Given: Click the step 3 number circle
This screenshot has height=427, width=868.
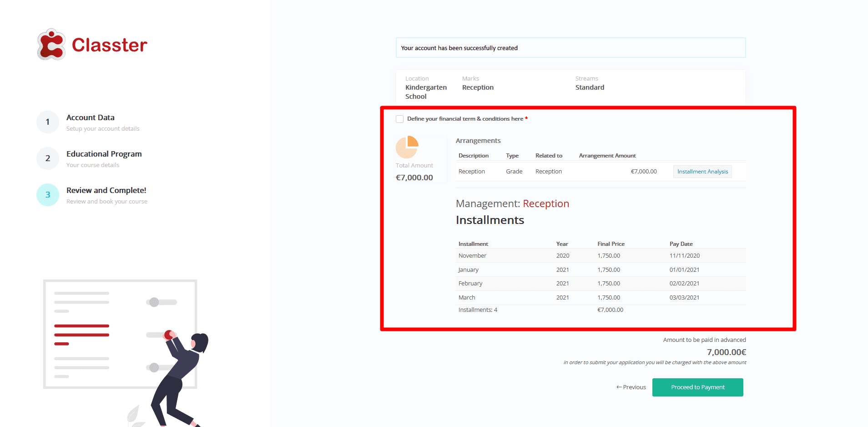Looking at the screenshot, I should pos(48,195).
